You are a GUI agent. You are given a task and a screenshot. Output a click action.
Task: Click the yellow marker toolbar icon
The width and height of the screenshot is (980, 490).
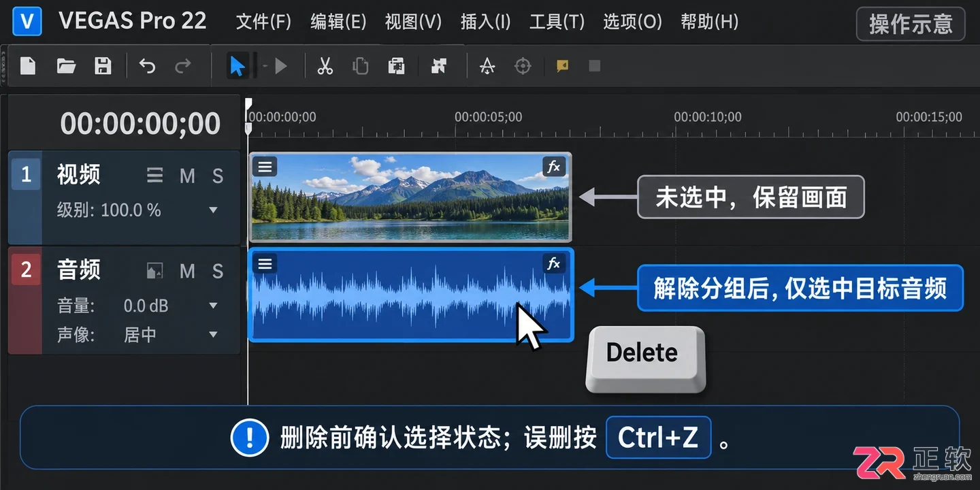[x=563, y=66]
